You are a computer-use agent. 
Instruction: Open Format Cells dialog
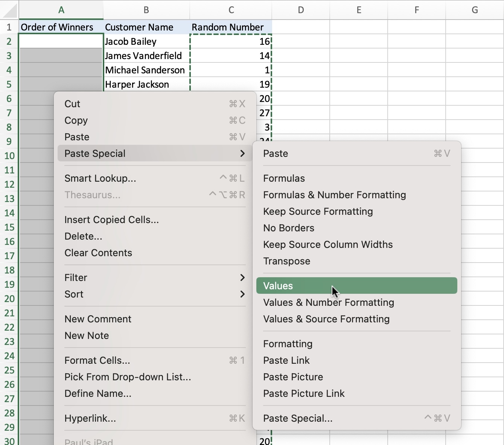(155, 360)
